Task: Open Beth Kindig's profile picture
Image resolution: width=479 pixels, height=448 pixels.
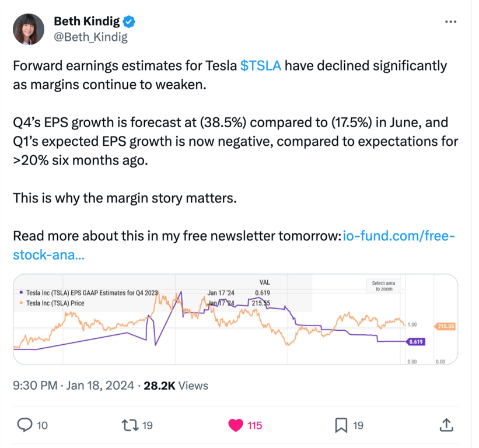Action: (x=28, y=29)
